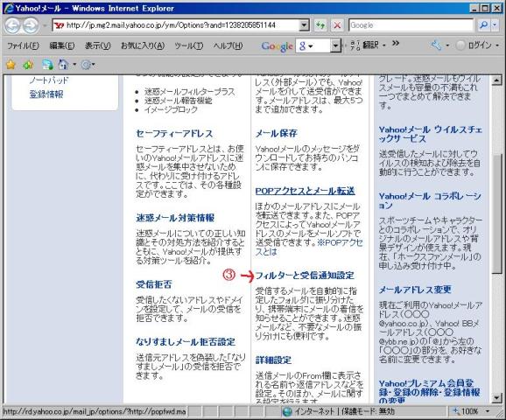The height and width of the screenshot is (420, 506).
Task: Open the recent pages dropdown beside Forward
Action: point(45,25)
